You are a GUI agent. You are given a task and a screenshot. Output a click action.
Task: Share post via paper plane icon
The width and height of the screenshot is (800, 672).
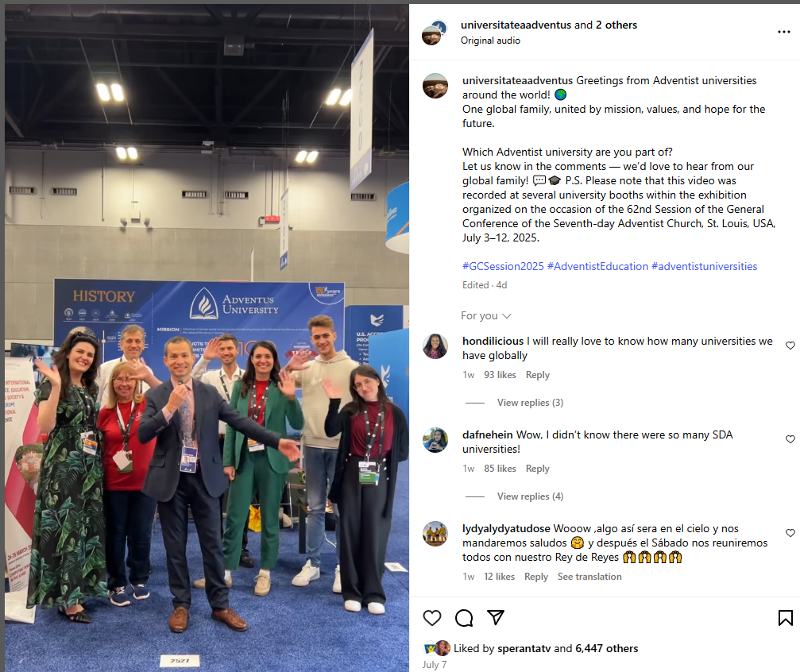click(496, 617)
